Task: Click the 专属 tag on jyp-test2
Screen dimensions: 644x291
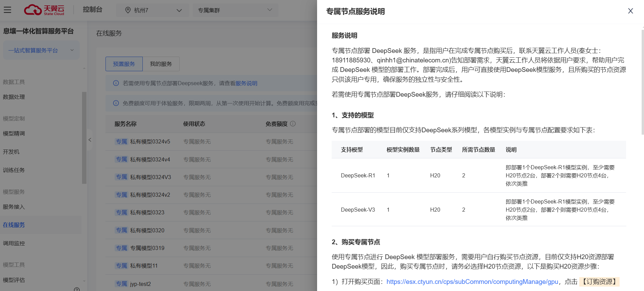Action: point(121,284)
